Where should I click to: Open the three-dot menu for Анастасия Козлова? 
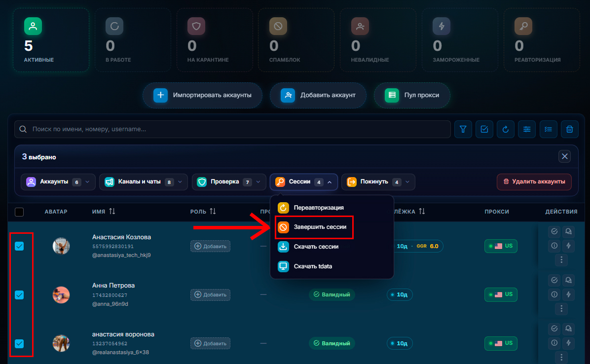coord(561,260)
